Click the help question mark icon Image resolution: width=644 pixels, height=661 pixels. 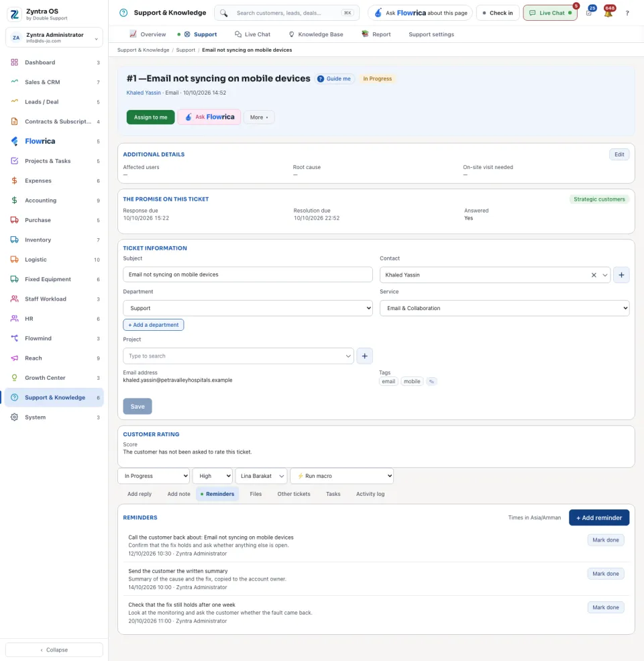coord(627,13)
